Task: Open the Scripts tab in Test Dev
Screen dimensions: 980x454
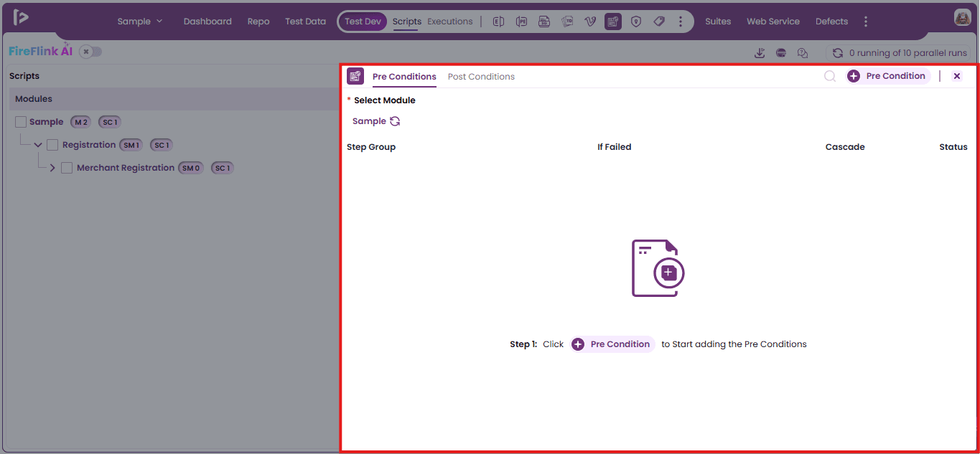Action: [407, 22]
